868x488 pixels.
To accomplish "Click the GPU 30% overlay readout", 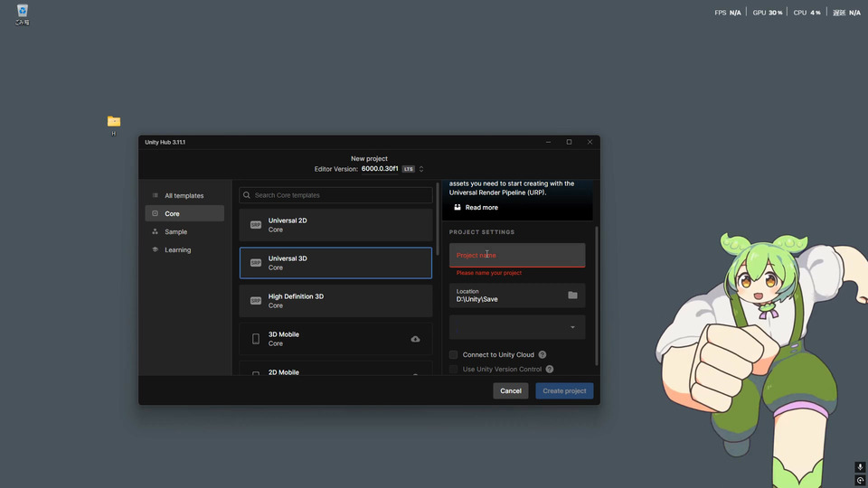I will point(768,12).
